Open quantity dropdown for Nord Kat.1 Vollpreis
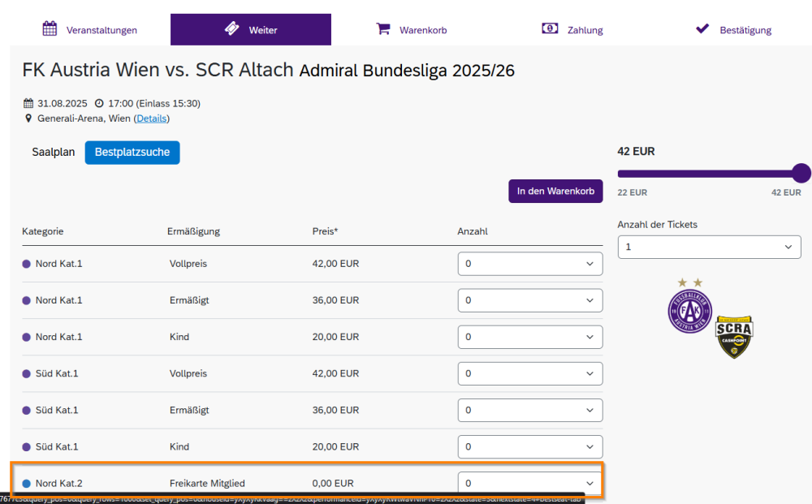The width and height of the screenshot is (812, 504). tap(530, 264)
